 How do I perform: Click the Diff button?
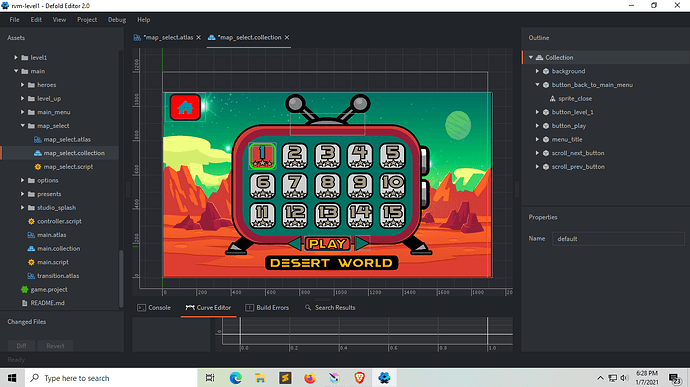[x=22, y=346]
